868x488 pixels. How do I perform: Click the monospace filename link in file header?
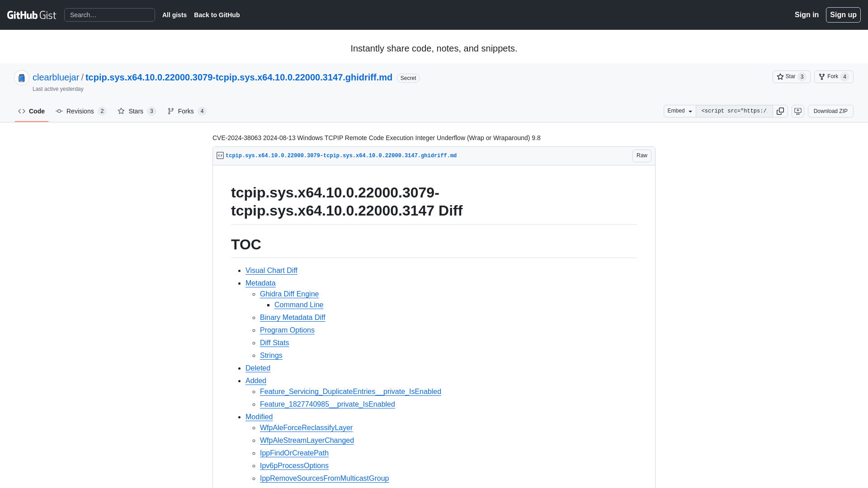click(341, 155)
